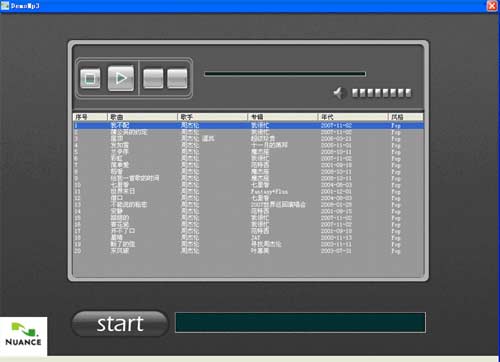Select song row number 20

coord(248,251)
